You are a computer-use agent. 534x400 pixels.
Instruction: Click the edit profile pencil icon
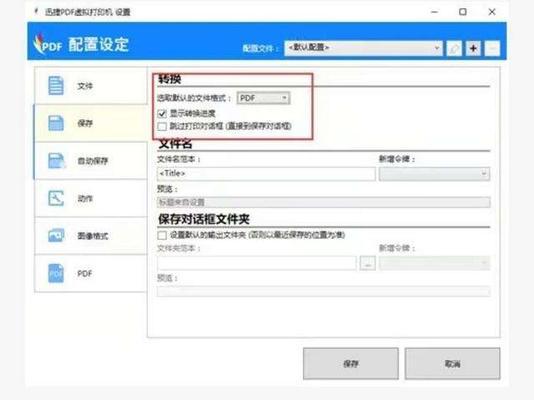454,48
